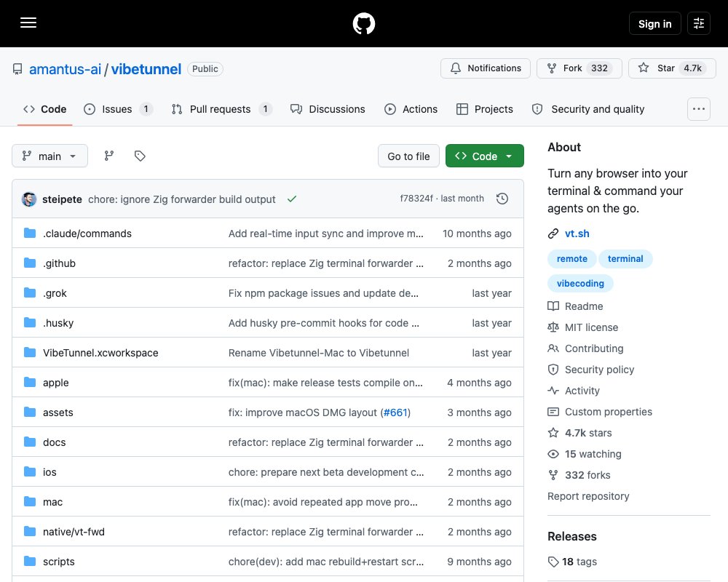Viewport: 728px width, 582px height.
Task: Open the vt.sh website link
Action: pyautogui.click(x=577, y=234)
